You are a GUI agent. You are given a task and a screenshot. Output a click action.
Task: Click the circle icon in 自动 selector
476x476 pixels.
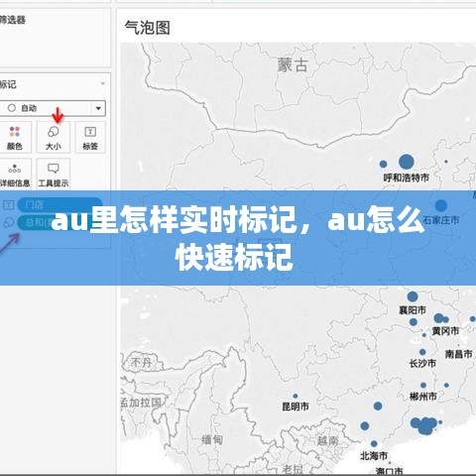pyautogui.click(x=12, y=108)
